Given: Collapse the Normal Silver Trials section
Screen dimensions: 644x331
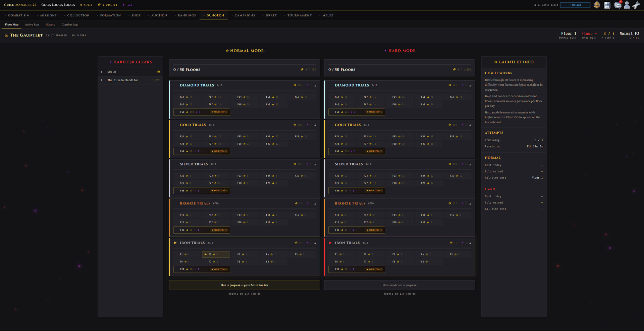Looking at the screenshot, I should [x=315, y=164].
